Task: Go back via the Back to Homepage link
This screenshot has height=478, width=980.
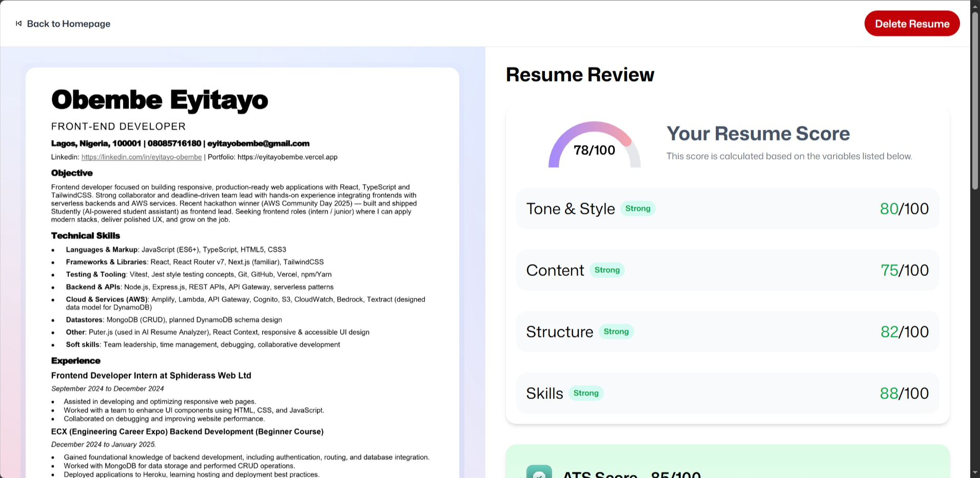Action: tap(68, 24)
